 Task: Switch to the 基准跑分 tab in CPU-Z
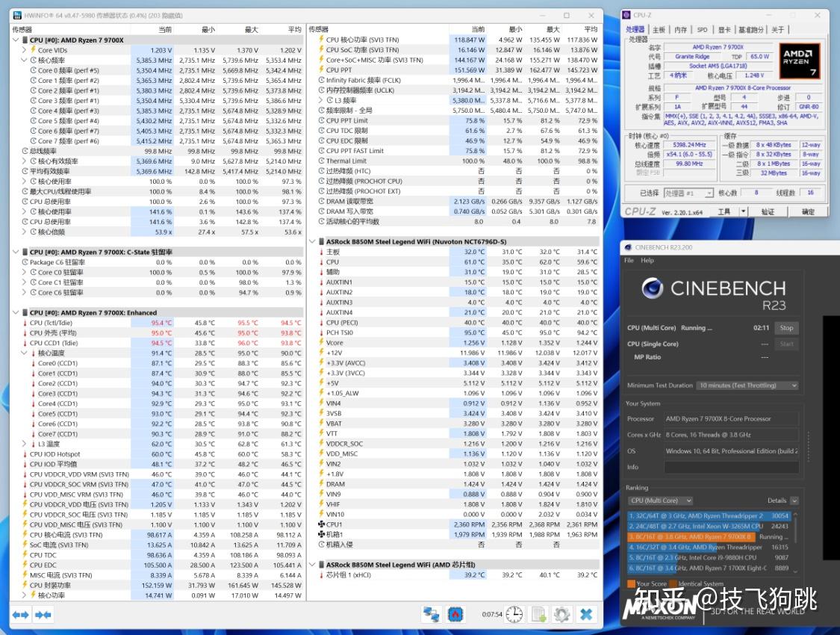pyautogui.click(x=751, y=30)
